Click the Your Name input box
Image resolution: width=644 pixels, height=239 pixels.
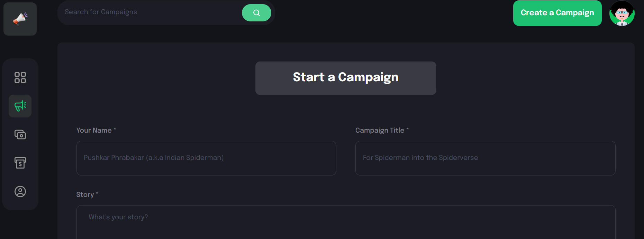(x=206, y=158)
